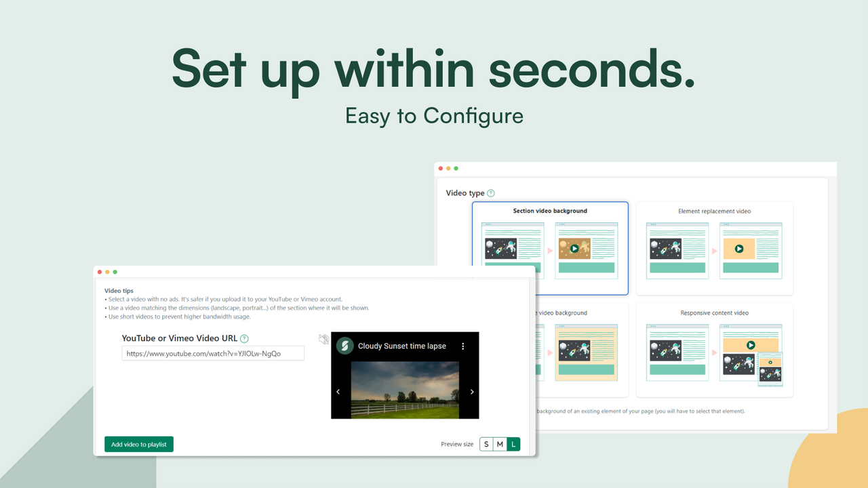868x488 pixels.
Task: Set preview size to L
Action: click(x=513, y=445)
